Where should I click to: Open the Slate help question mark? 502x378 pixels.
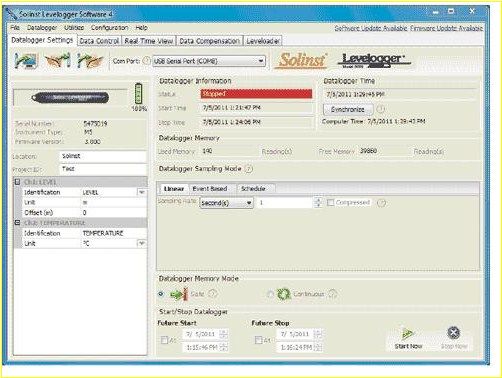[212, 294]
